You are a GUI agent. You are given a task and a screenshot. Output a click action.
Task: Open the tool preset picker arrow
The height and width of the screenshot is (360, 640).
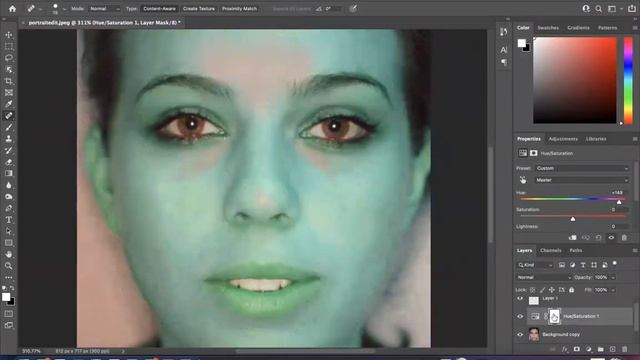click(41, 9)
